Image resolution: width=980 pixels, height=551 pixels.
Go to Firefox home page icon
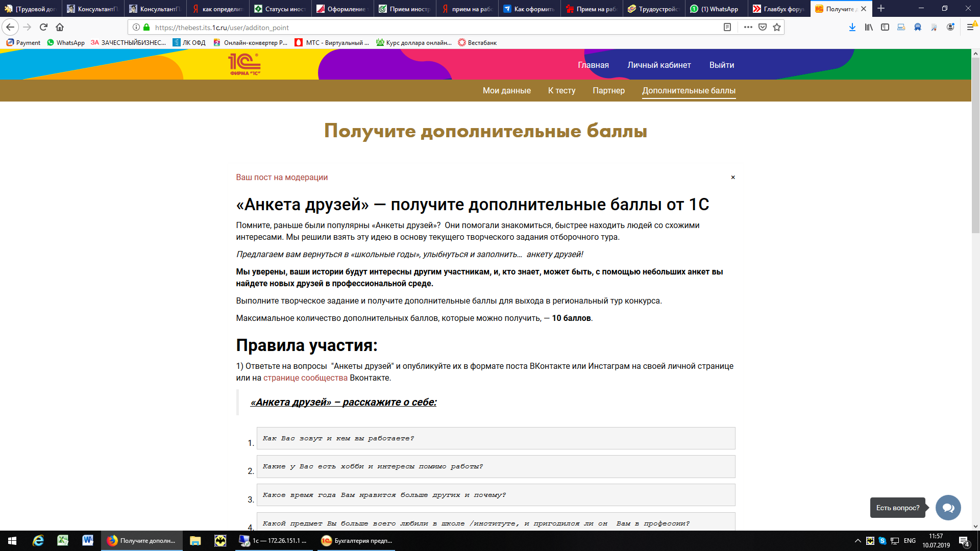(x=60, y=28)
